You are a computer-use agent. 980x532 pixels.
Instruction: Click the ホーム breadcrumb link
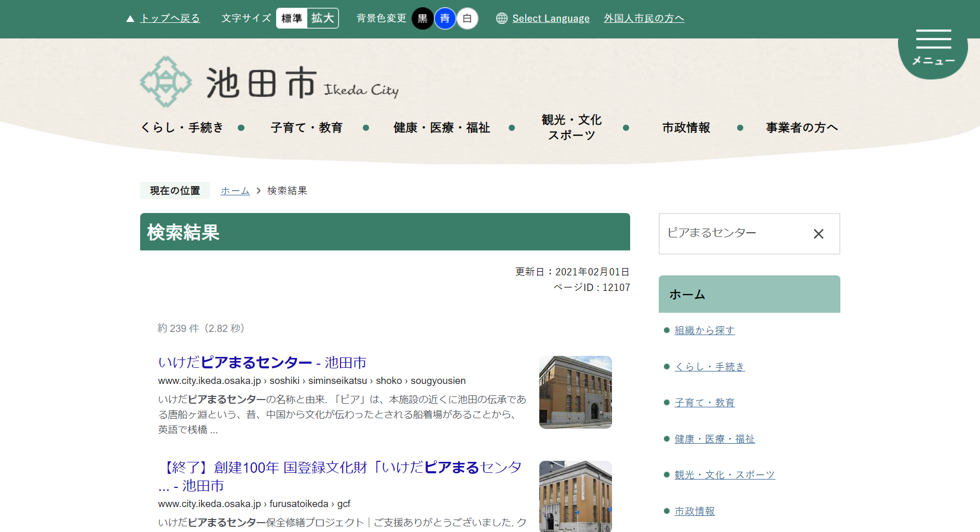point(235,191)
